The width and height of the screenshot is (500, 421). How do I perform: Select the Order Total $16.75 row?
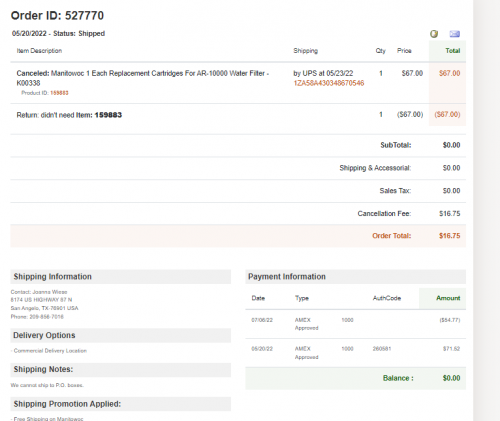tap(238, 236)
